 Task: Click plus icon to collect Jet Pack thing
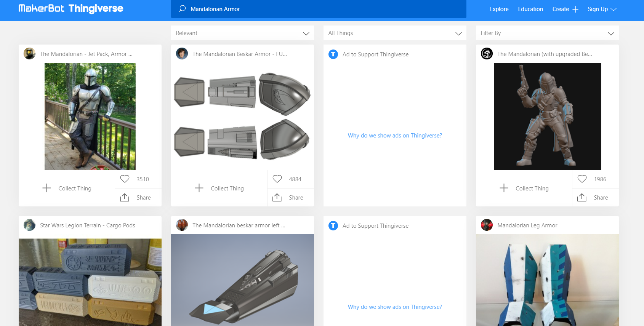(x=46, y=188)
